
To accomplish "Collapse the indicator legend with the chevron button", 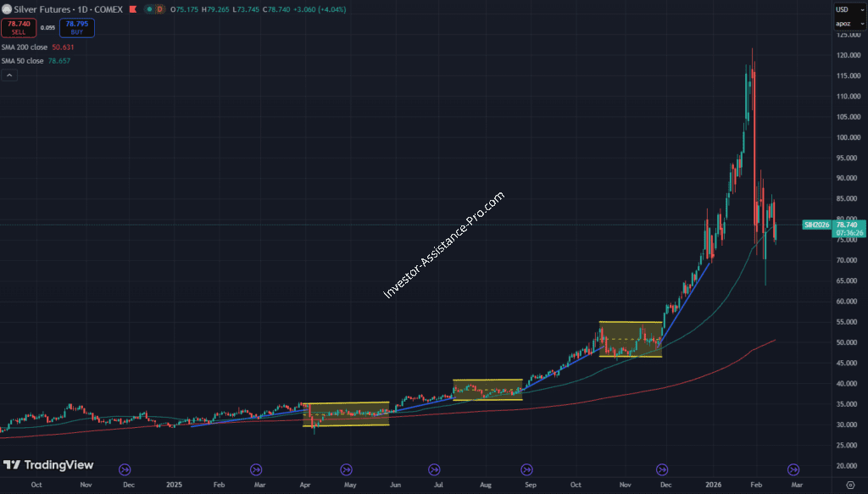I will [x=8, y=75].
